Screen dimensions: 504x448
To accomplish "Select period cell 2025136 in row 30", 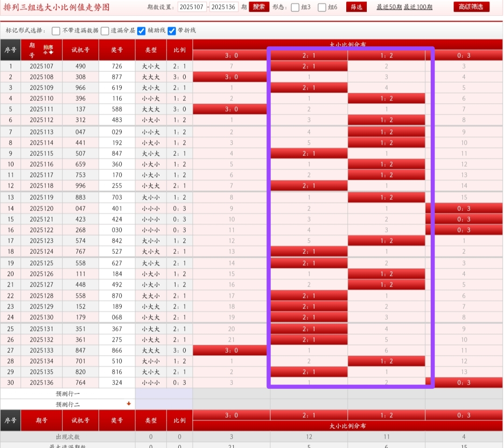I will pyautogui.click(x=42, y=383).
